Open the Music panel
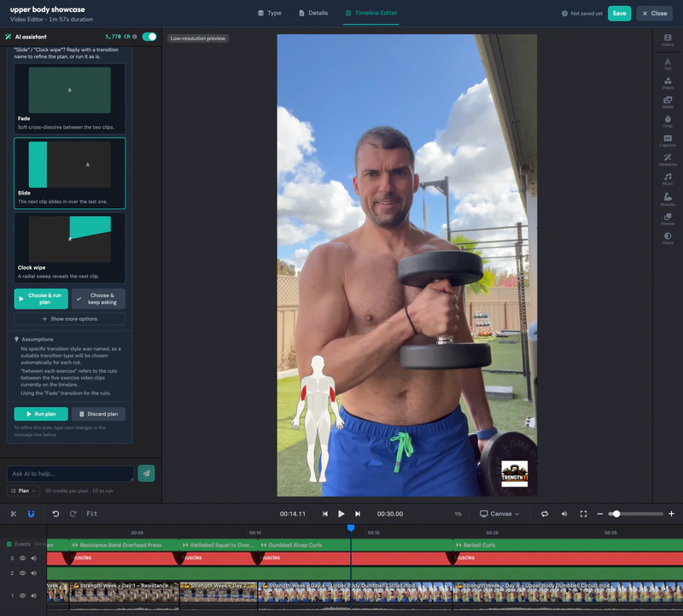 (x=668, y=179)
